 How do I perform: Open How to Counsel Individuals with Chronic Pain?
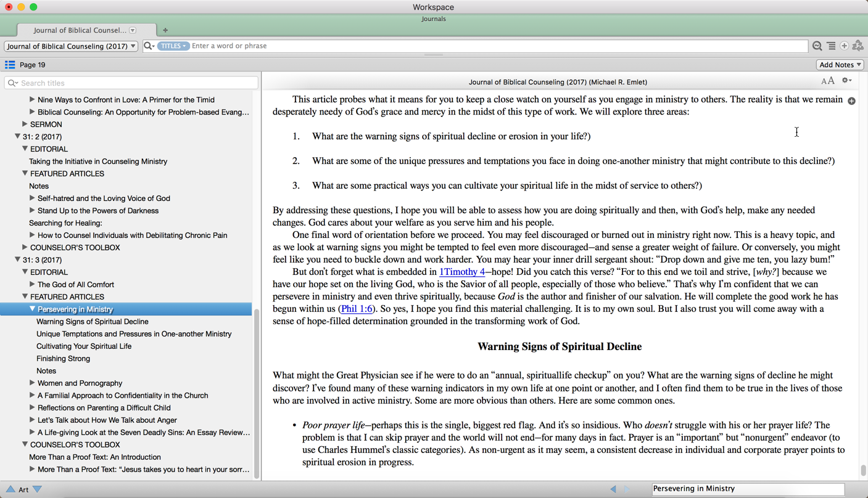(133, 235)
